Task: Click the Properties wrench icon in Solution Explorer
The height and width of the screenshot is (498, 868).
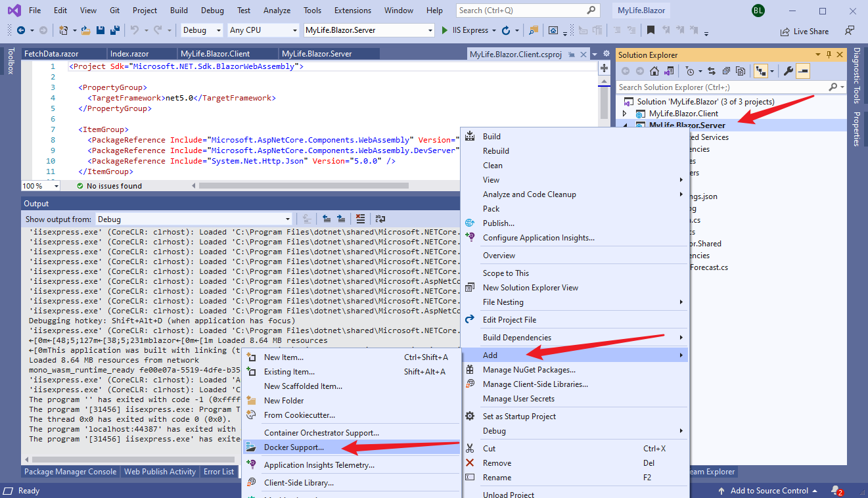Action: 789,71
